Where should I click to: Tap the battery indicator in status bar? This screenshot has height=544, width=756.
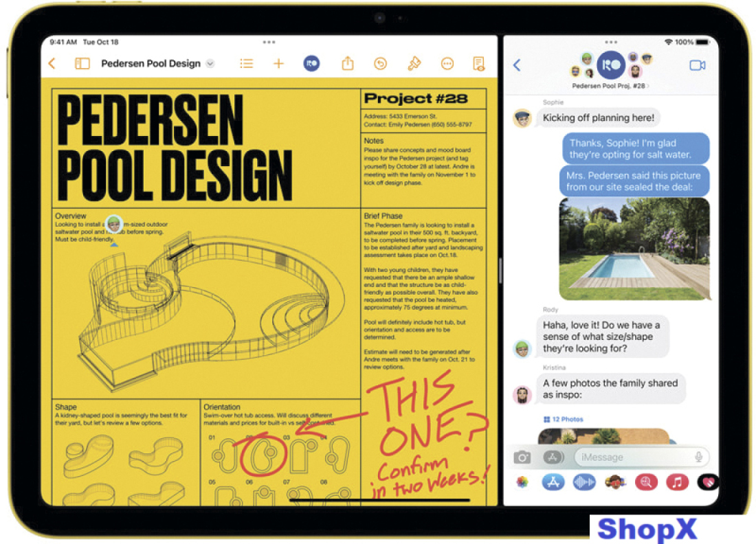point(702,43)
